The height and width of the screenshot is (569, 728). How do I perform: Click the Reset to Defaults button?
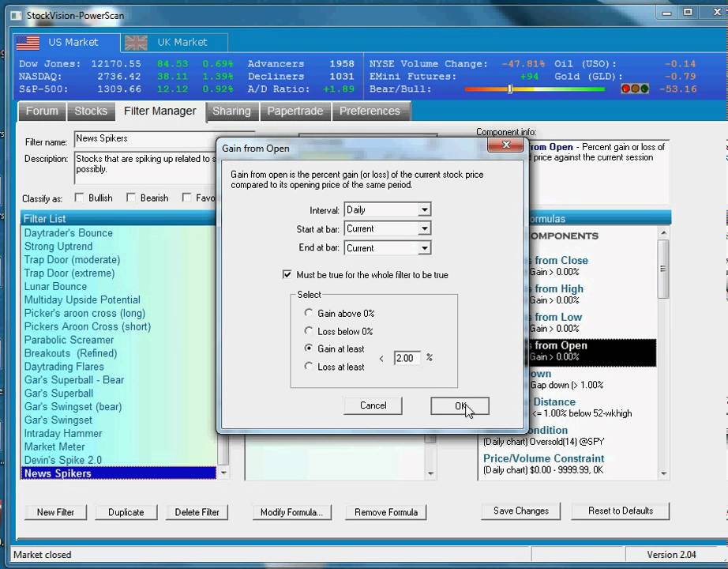pyautogui.click(x=621, y=511)
